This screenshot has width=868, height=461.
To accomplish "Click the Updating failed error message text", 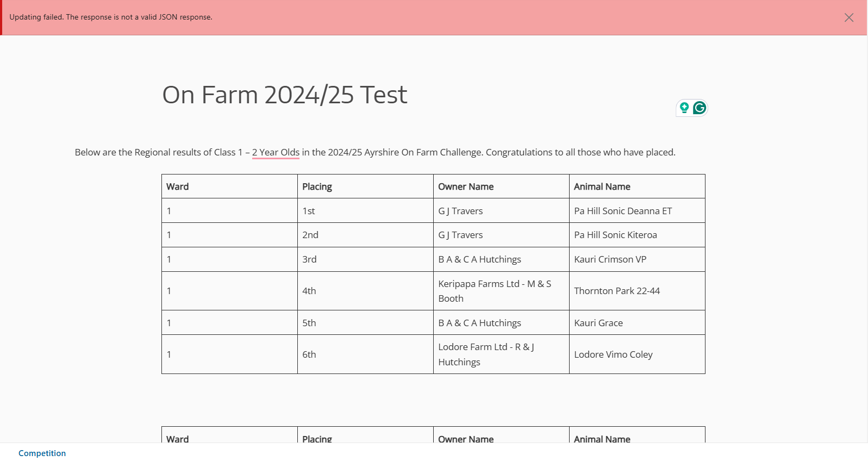I will 111,17.
